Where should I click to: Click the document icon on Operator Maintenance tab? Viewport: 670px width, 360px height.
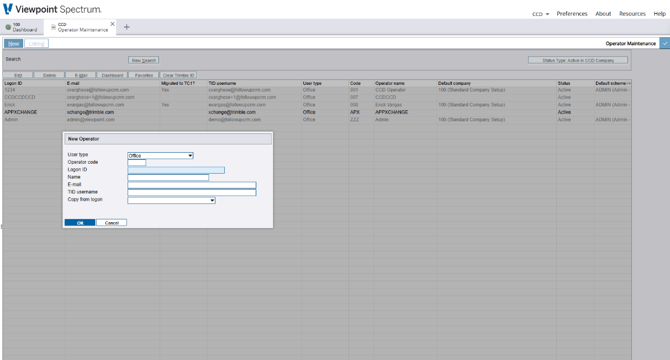tap(53, 27)
